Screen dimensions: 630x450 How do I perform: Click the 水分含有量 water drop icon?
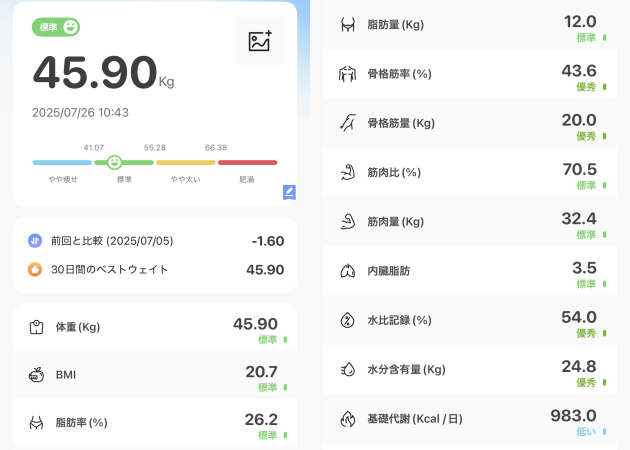click(348, 369)
